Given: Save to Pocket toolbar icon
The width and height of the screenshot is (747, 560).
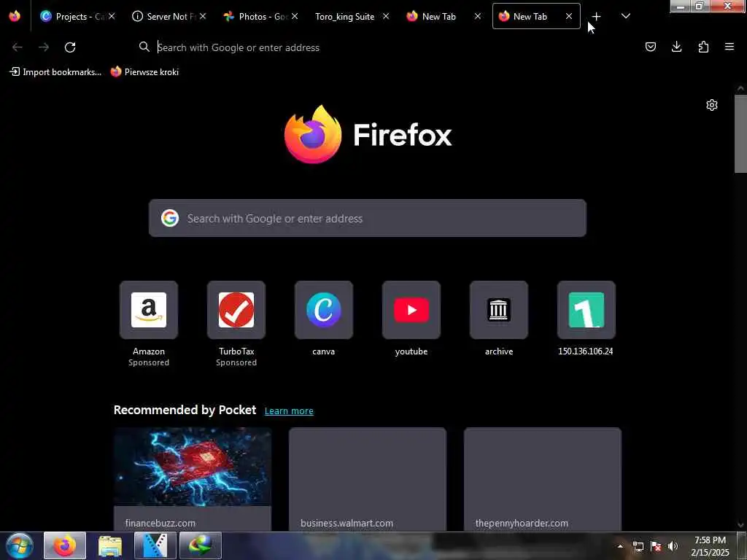Looking at the screenshot, I should pos(651,47).
